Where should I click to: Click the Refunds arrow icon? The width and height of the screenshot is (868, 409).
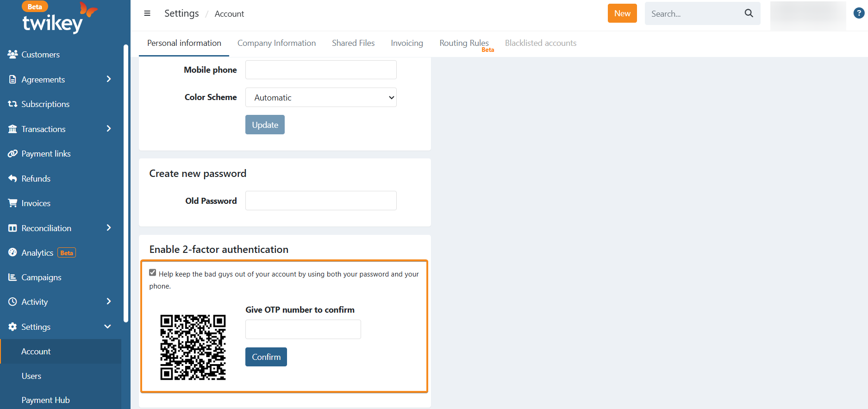coord(12,179)
